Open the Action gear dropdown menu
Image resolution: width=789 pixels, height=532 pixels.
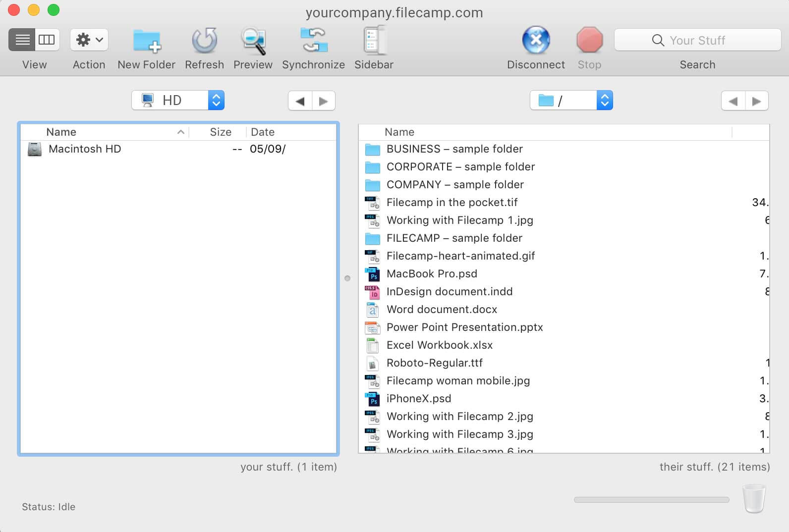pyautogui.click(x=89, y=40)
